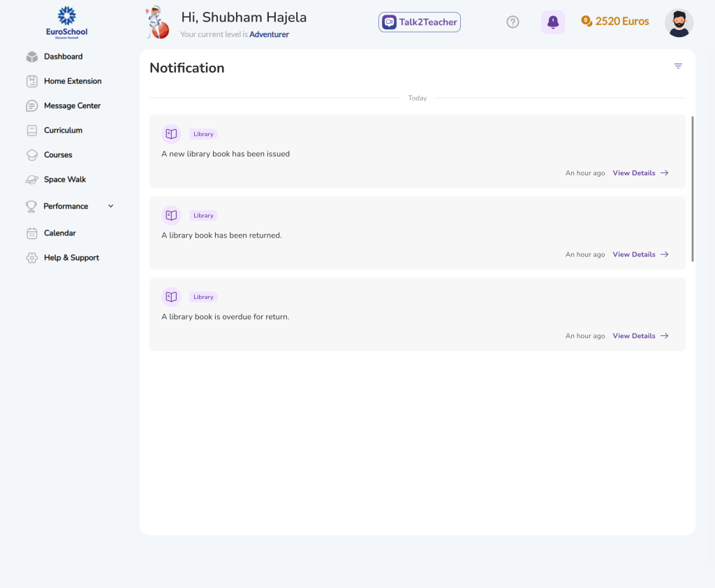715x588 pixels.
Task: Click the notification bell icon
Action: [553, 22]
